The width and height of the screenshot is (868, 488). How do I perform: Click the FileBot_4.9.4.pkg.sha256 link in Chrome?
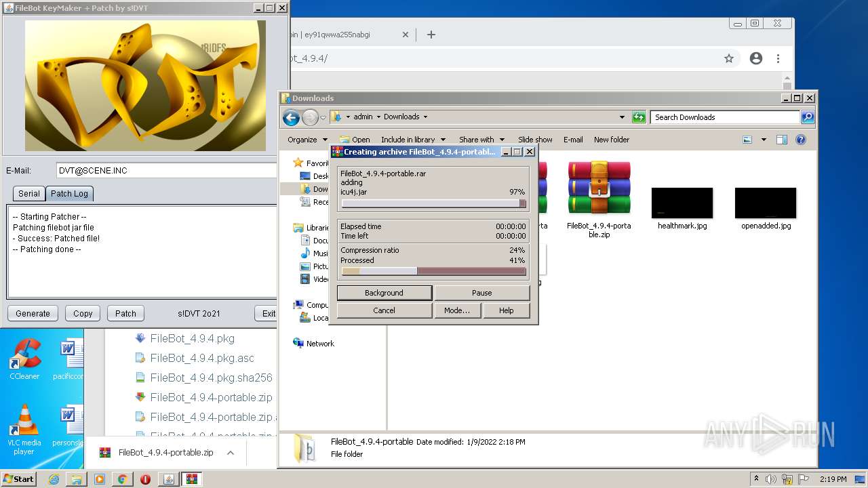click(211, 378)
